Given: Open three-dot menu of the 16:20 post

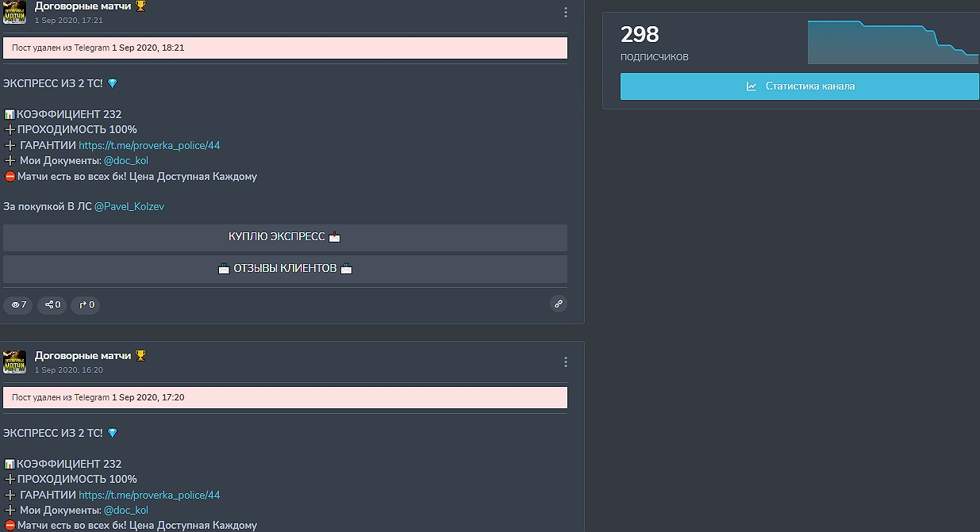Looking at the screenshot, I should [565, 362].
